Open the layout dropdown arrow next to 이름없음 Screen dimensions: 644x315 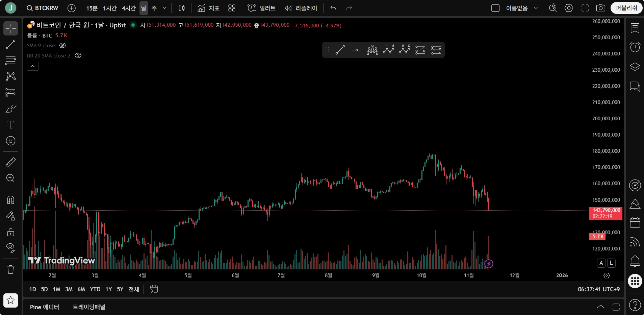coord(536,8)
